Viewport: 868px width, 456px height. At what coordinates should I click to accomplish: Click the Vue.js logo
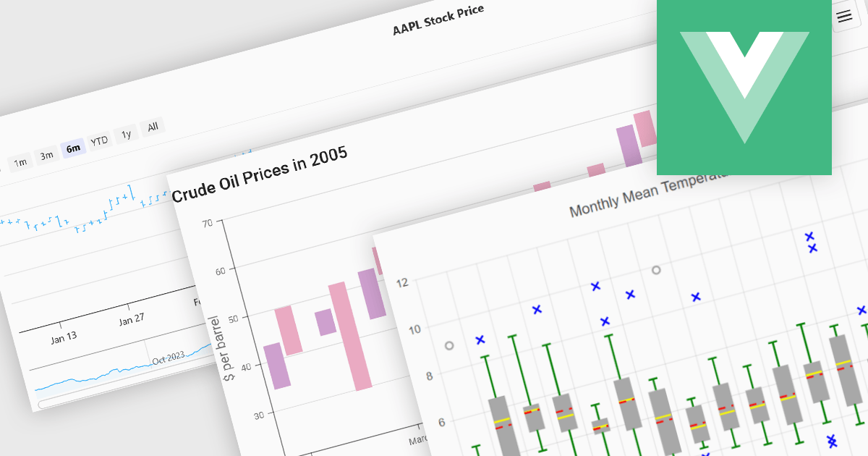[x=744, y=87]
